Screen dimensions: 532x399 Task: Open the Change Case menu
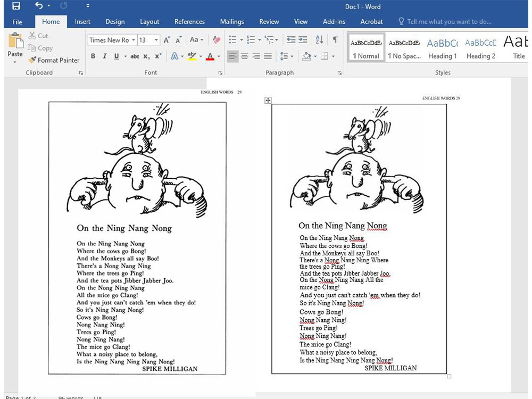click(x=196, y=40)
